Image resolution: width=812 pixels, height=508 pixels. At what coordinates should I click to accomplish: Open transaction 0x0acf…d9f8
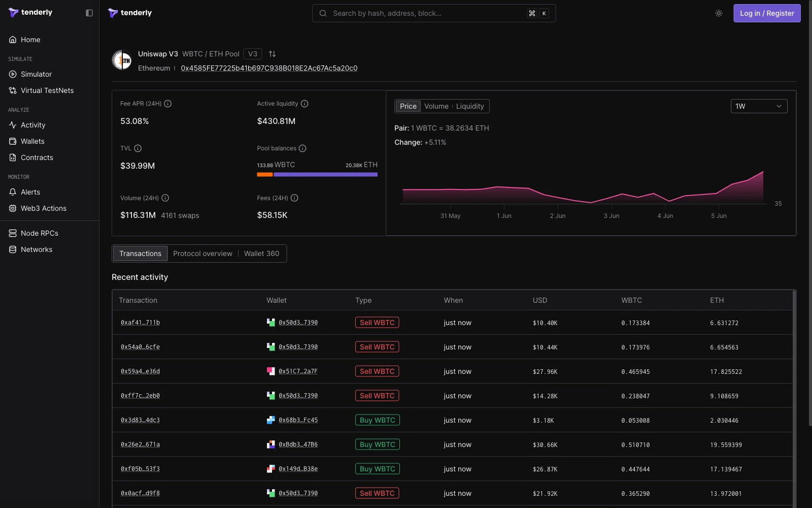(x=140, y=493)
